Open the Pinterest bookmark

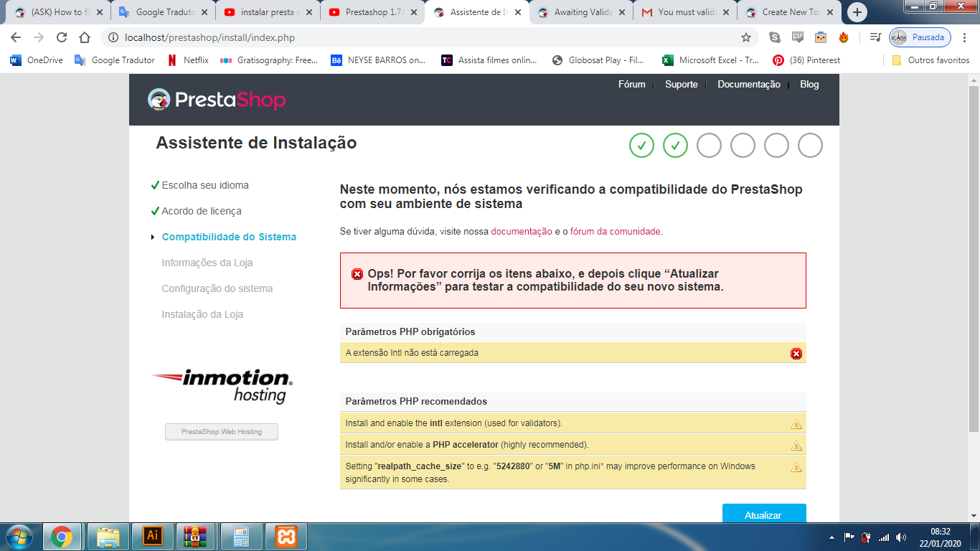[806, 60]
